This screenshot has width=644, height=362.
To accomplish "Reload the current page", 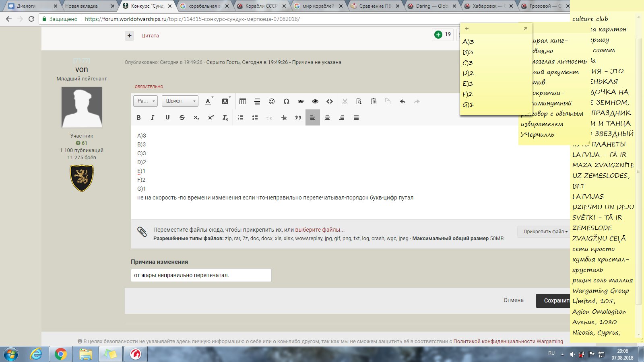I will [31, 19].
